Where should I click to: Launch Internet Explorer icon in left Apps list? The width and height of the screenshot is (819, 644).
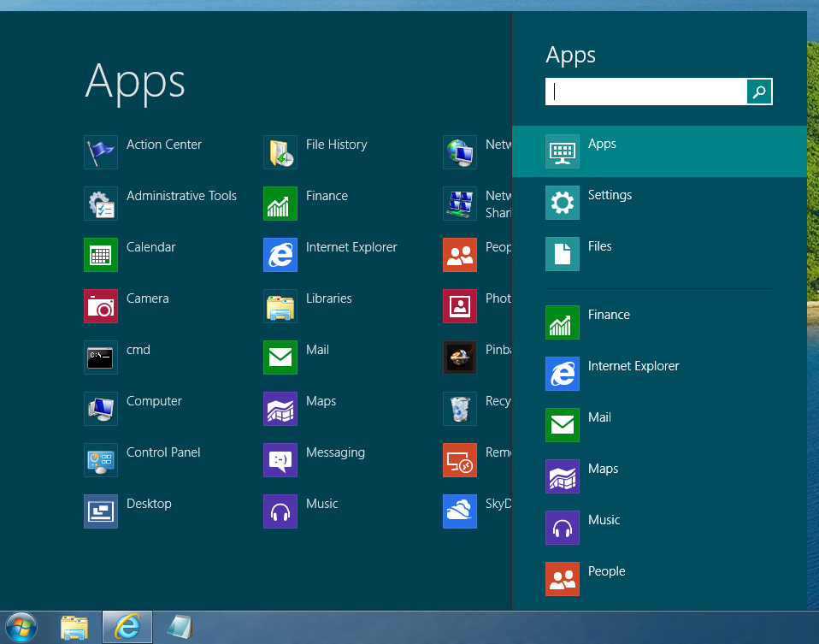coord(280,255)
